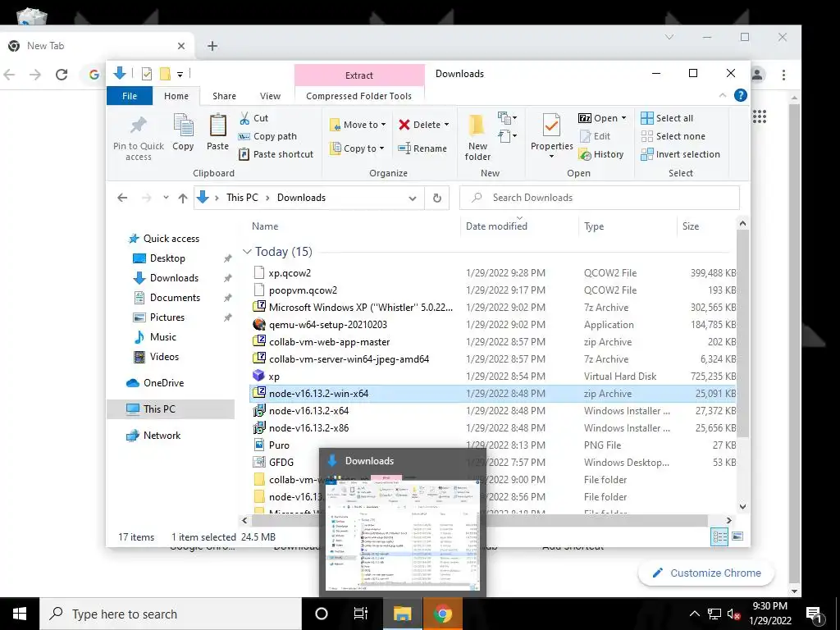Expand address bar history dropdown
This screenshot has height=630, width=840.
click(x=413, y=199)
